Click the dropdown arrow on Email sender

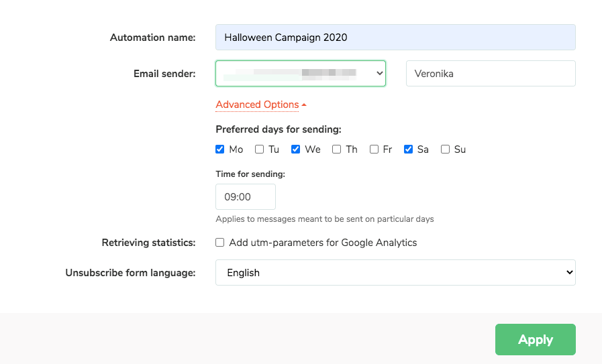380,74
